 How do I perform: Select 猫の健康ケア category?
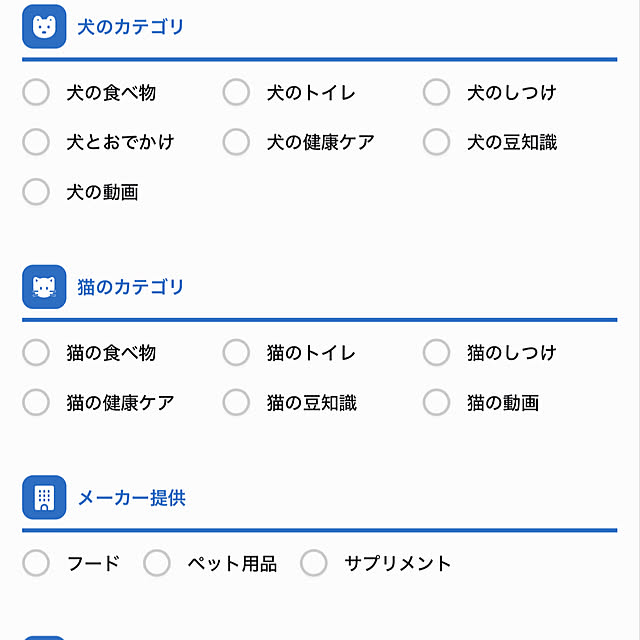coord(36,403)
